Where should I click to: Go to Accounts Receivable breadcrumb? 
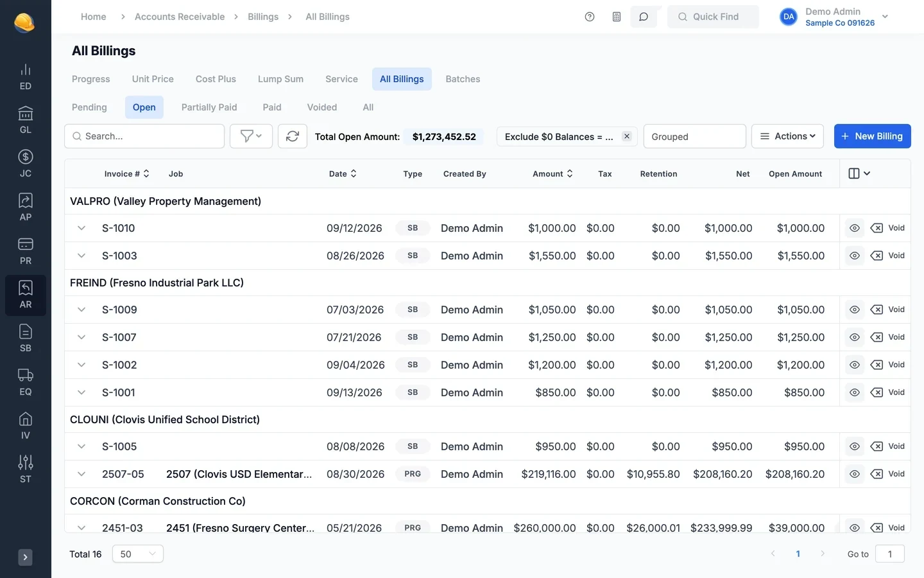coord(180,17)
